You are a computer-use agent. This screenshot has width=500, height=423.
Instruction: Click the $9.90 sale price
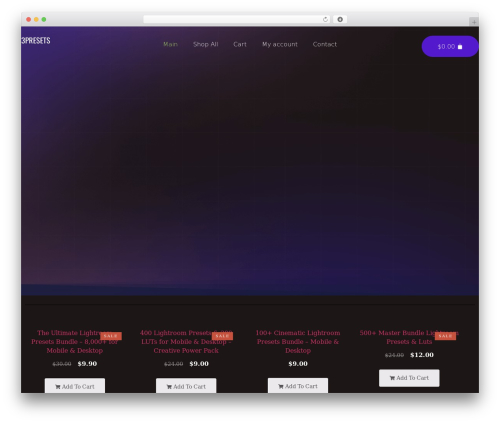point(87,364)
